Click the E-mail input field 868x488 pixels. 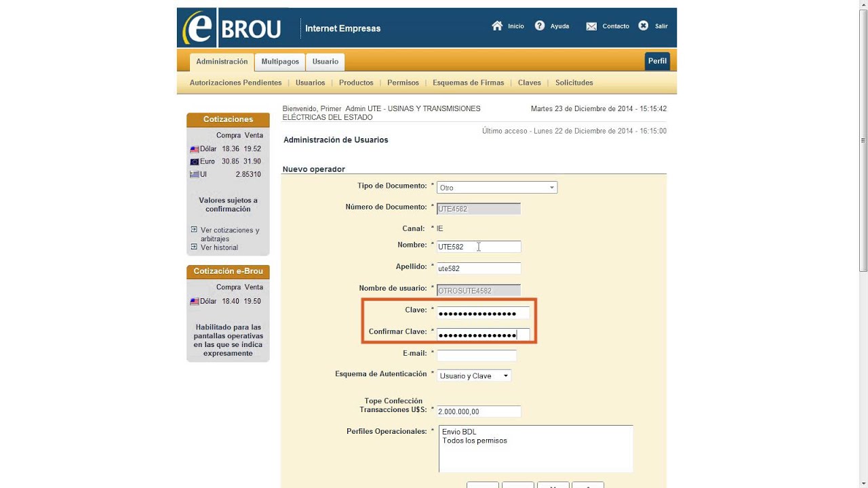(x=477, y=355)
